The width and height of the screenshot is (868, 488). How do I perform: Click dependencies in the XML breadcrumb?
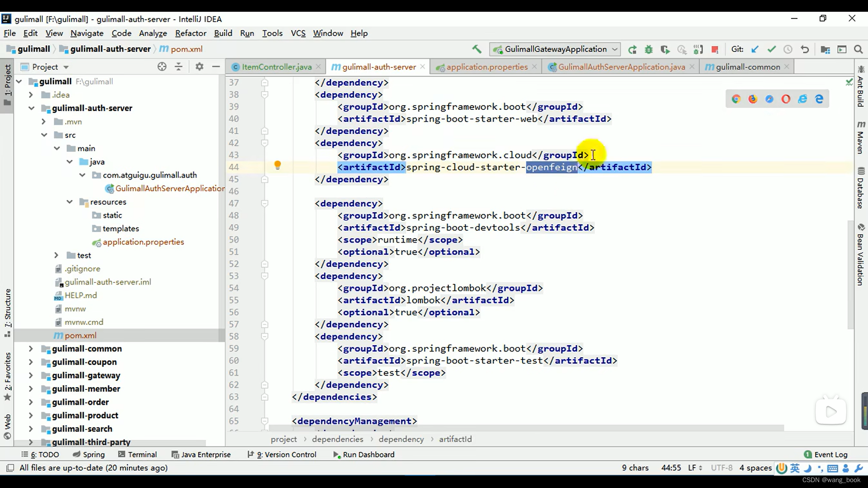(337, 439)
